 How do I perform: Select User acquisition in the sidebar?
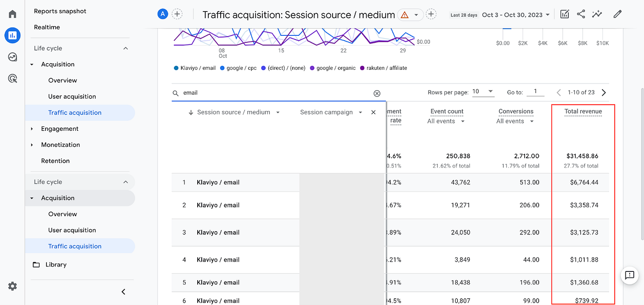point(72,96)
